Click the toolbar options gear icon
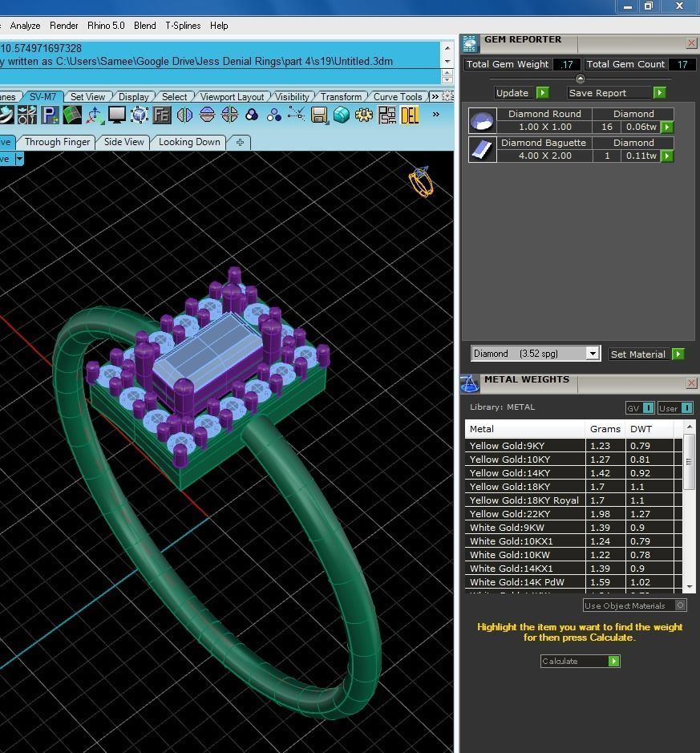Viewport: 700px width, 753px height. tap(447, 96)
